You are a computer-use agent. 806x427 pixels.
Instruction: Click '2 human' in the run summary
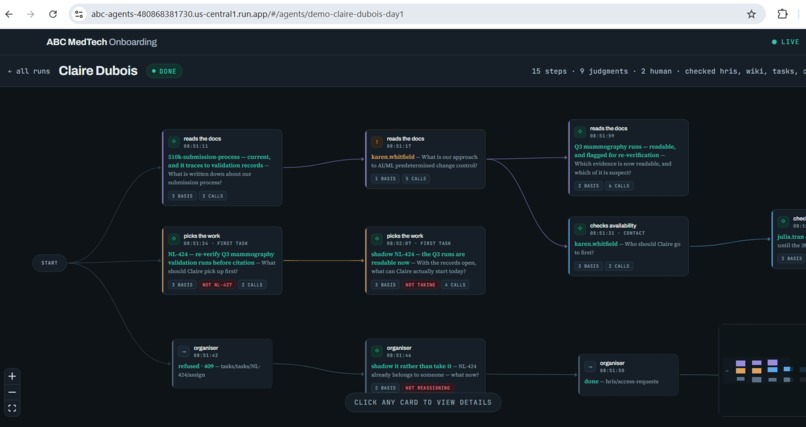(x=656, y=71)
